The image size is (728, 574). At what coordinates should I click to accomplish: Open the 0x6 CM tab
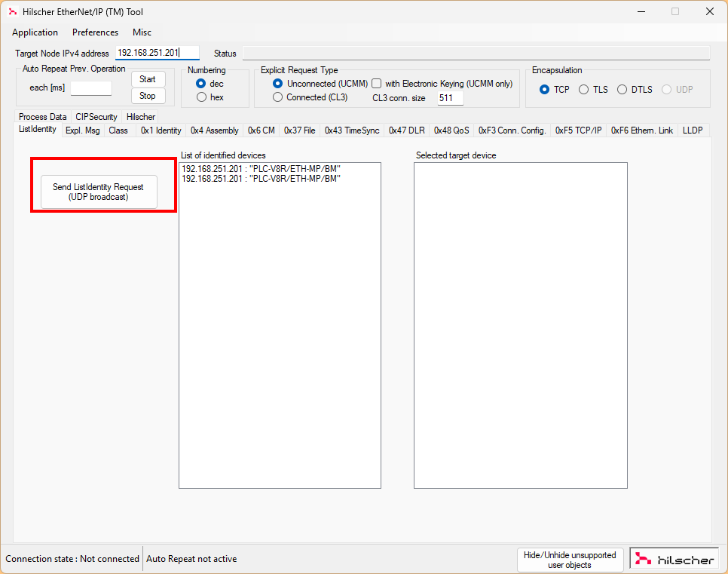pyautogui.click(x=262, y=130)
